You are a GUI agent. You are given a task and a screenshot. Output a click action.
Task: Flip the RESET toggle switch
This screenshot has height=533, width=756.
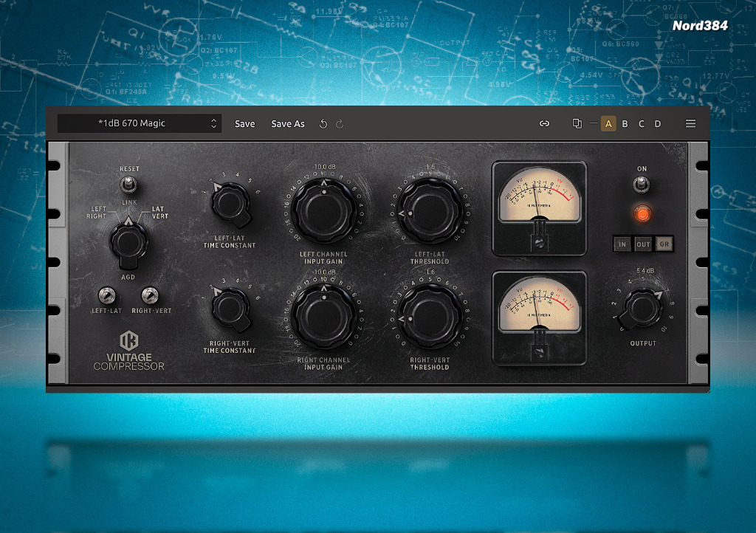pyautogui.click(x=128, y=184)
